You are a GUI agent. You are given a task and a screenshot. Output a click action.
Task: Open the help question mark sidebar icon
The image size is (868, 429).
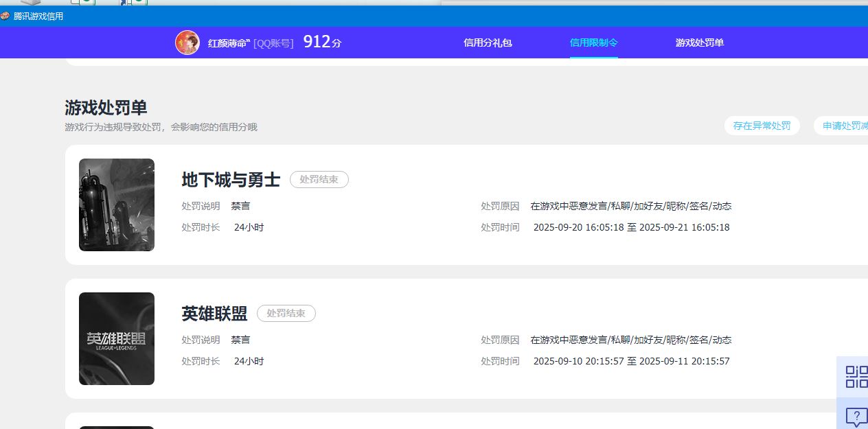(856, 415)
